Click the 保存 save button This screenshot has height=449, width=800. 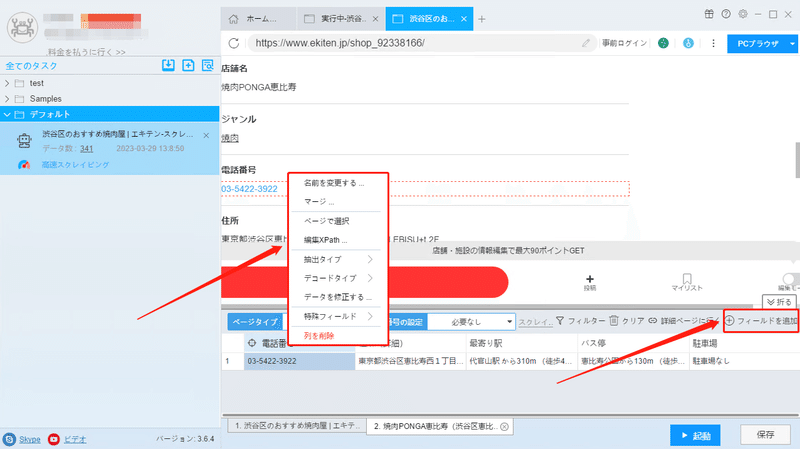[765, 435]
